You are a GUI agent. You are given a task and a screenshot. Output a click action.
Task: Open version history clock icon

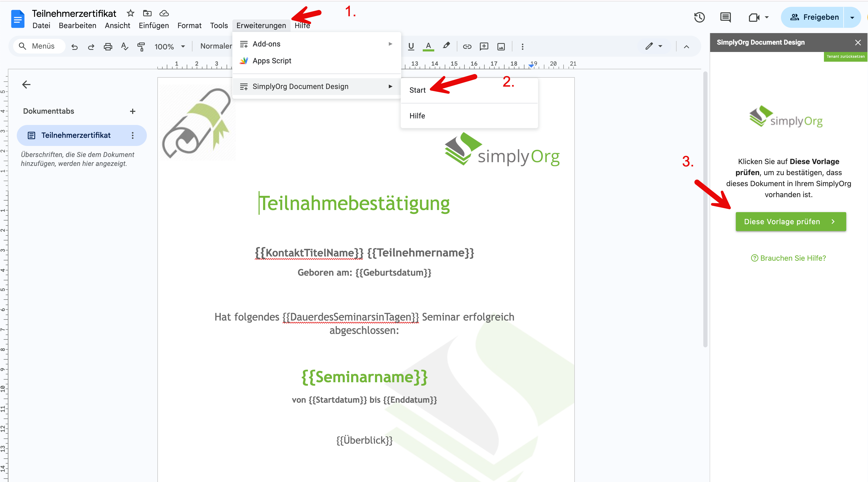pyautogui.click(x=699, y=17)
